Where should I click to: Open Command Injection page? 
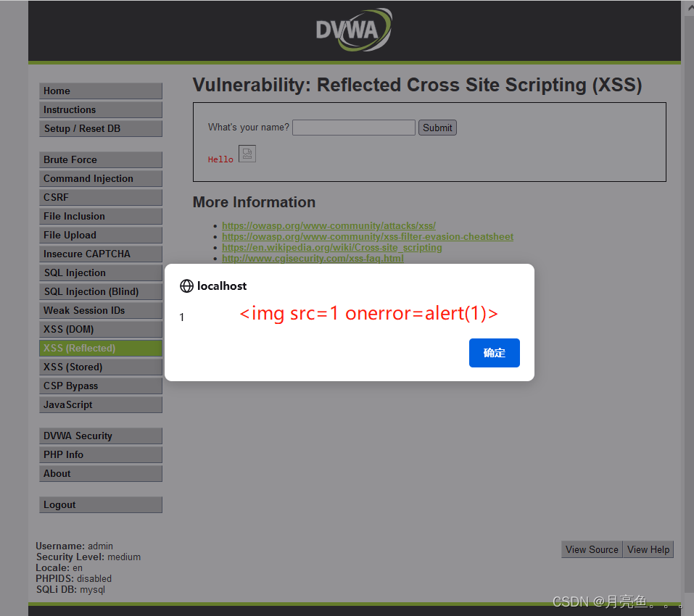pyautogui.click(x=101, y=179)
